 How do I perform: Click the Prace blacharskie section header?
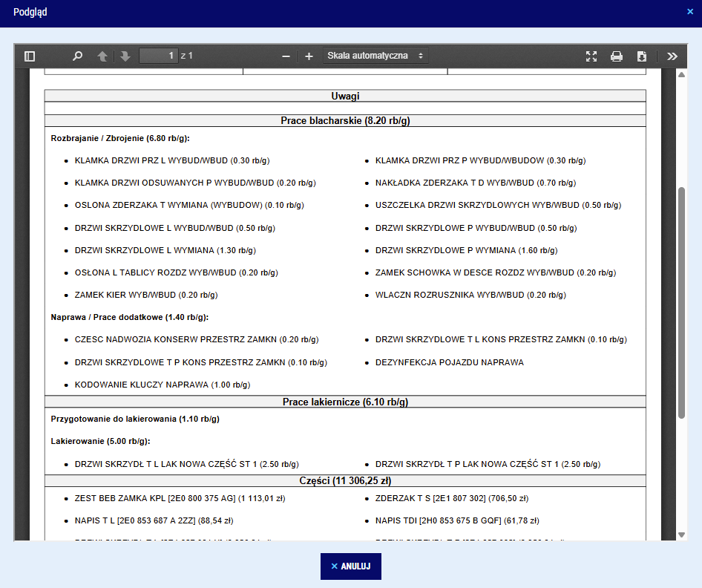(x=345, y=120)
